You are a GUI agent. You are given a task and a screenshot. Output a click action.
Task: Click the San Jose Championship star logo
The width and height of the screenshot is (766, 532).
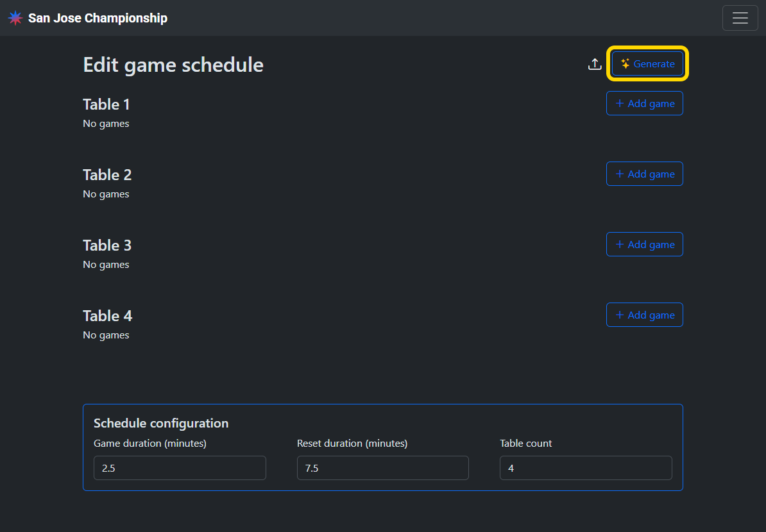15,18
